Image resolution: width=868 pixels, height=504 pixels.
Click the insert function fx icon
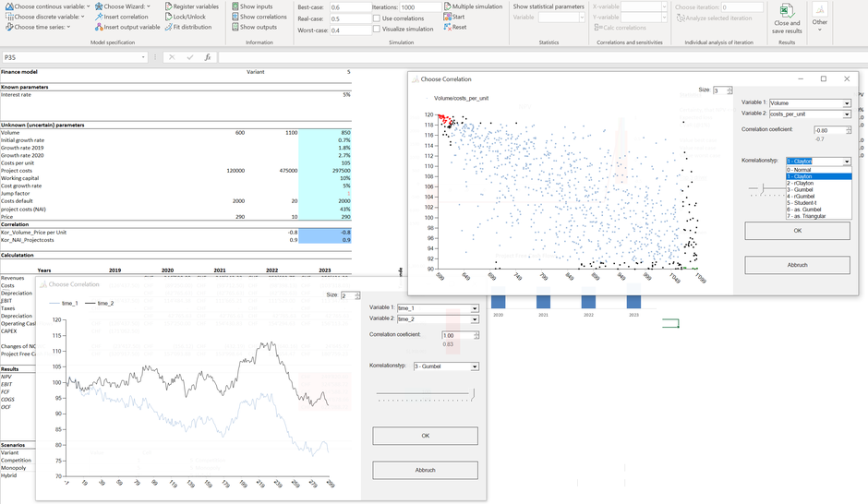click(208, 57)
